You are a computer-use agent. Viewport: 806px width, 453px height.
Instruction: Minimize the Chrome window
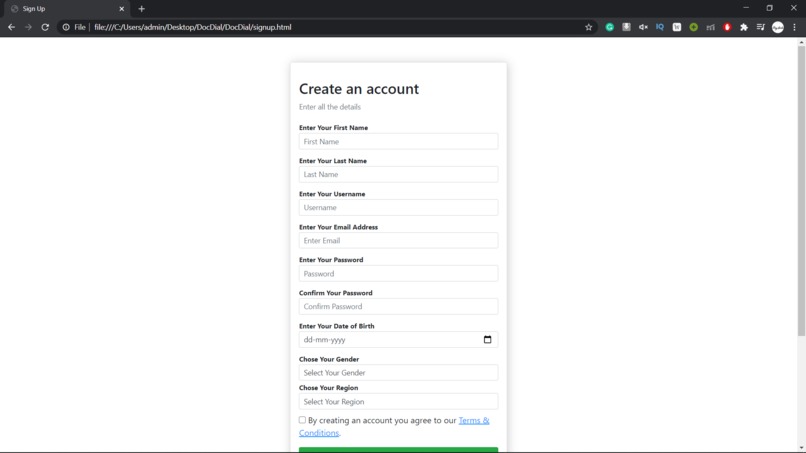tap(746, 8)
